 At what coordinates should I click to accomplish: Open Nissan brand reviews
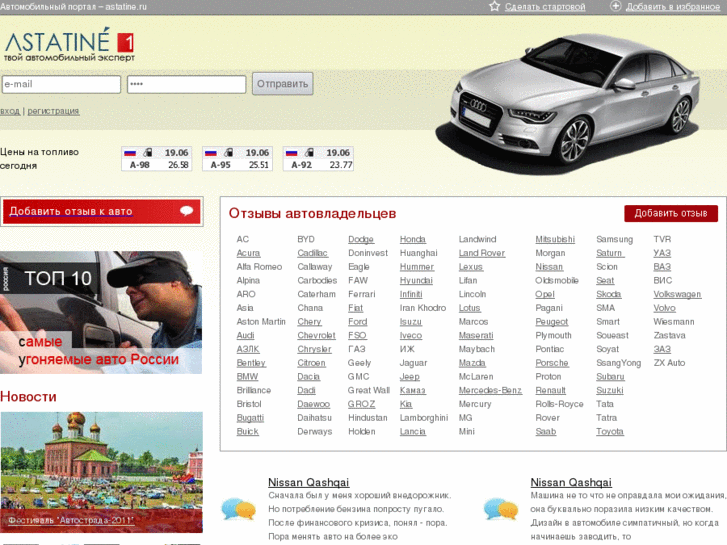point(549,267)
